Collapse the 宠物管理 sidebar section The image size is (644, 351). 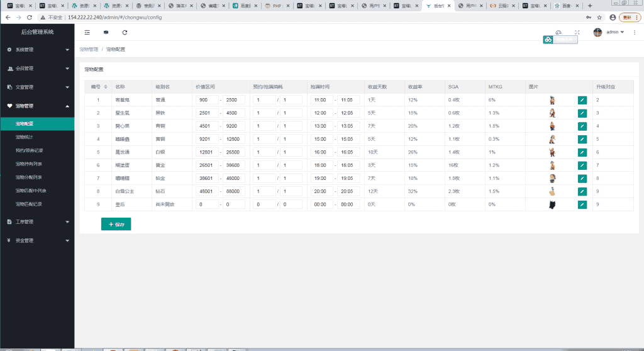38,106
